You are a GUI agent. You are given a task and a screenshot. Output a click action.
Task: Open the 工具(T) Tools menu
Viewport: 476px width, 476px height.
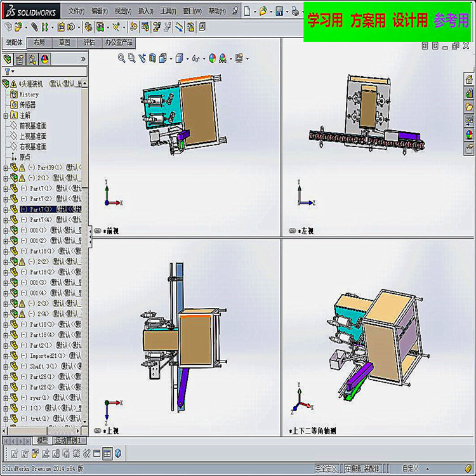pos(168,11)
